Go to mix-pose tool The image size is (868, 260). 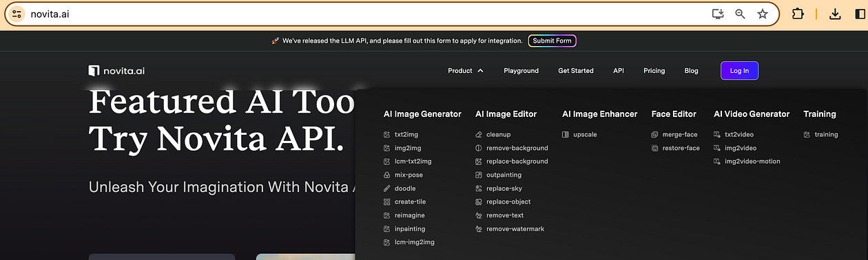pos(409,175)
